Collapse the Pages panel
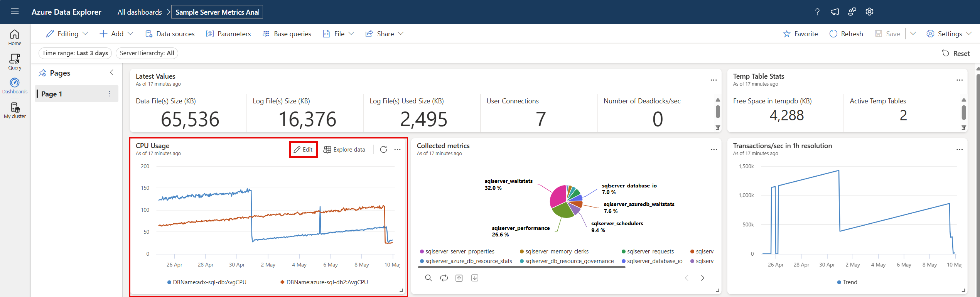This screenshot has height=297, width=980. (111, 73)
